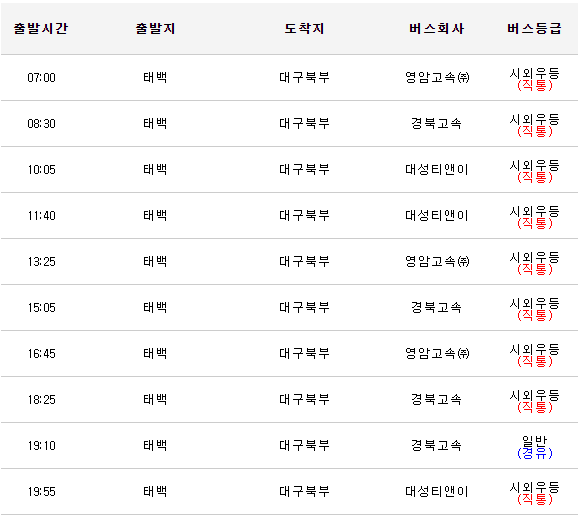Click the 버스회사 column header

(x=436, y=28)
